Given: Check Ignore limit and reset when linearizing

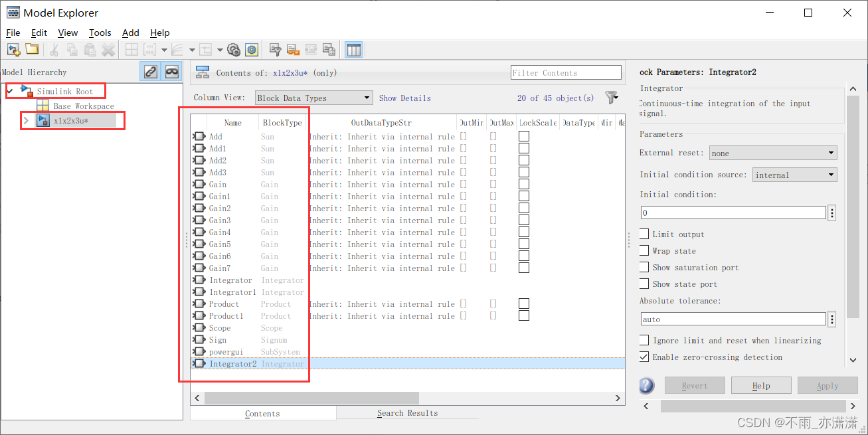Looking at the screenshot, I should click(644, 340).
